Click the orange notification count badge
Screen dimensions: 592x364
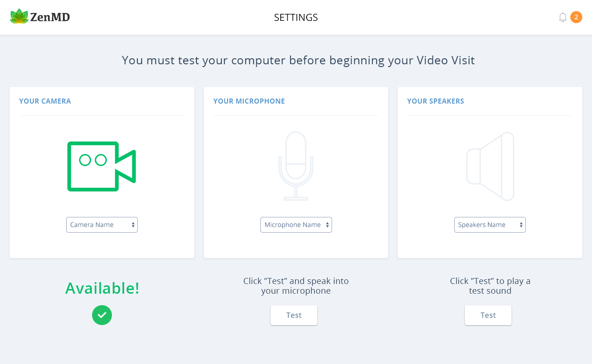(x=576, y=17)
